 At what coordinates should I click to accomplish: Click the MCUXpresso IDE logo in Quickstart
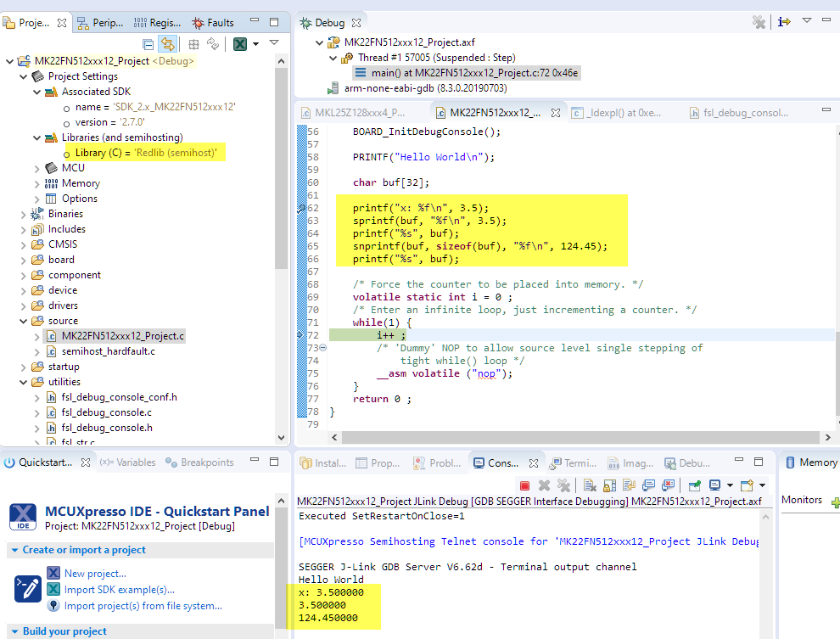click(23, 517)
